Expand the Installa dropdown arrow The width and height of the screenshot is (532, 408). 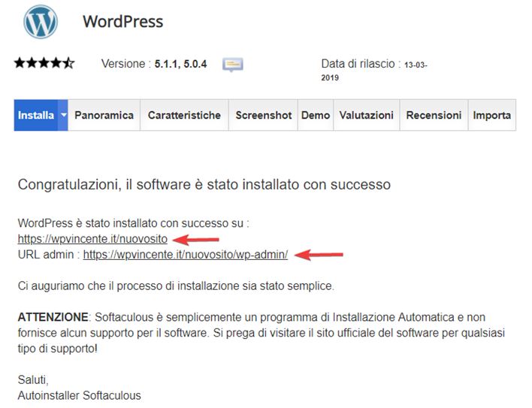click(63, 115)
